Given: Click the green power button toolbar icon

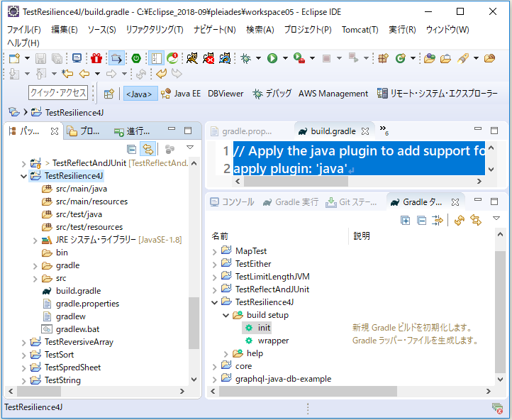Looking at the screenshot, I should (x=136, y=58).
